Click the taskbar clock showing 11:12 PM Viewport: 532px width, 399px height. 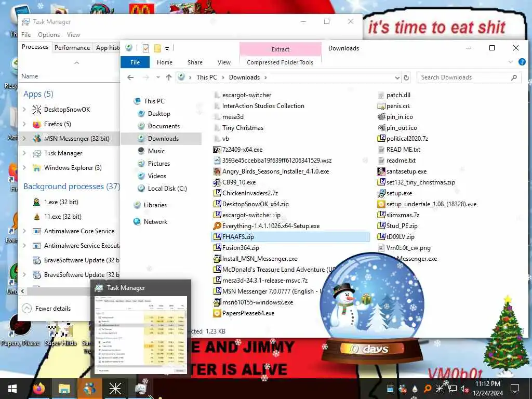pyautogui.click(x=487, y=389)
